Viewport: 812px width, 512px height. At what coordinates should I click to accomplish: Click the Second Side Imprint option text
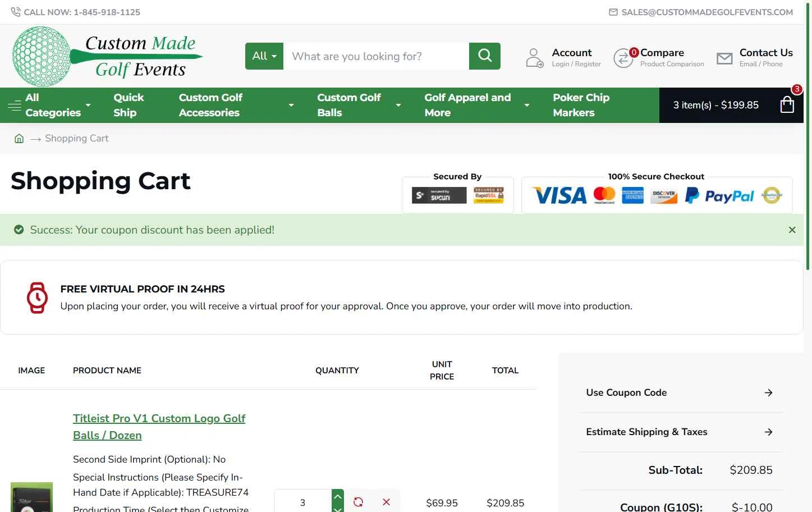[x=149, y=459]
